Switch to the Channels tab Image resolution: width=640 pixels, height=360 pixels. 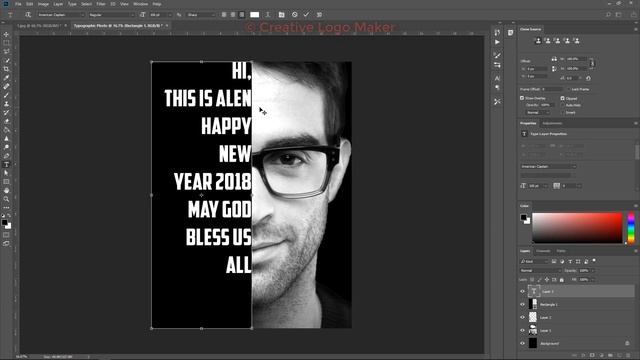tap(543, 251)
